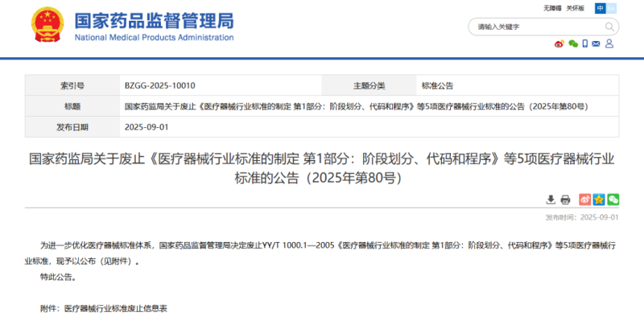Click the 标准公告 topic category value
The width and height of the screenshot is (644, 329).
[x=437, y=85]
